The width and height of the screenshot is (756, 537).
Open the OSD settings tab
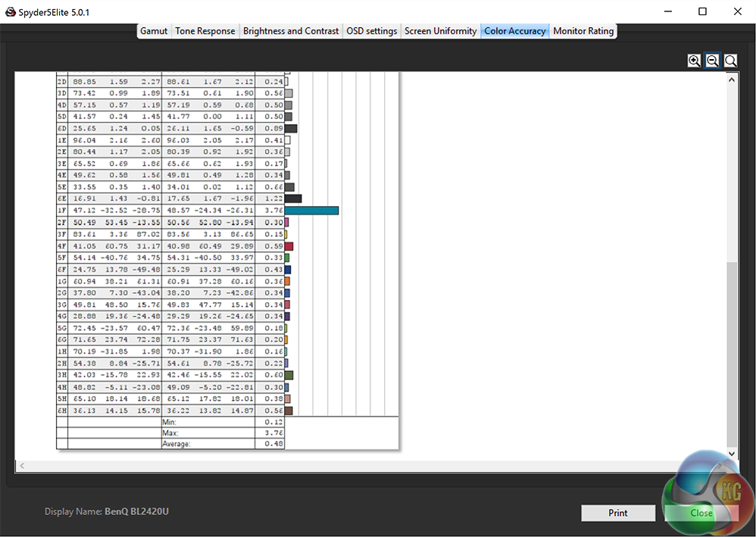coord(372,31)
